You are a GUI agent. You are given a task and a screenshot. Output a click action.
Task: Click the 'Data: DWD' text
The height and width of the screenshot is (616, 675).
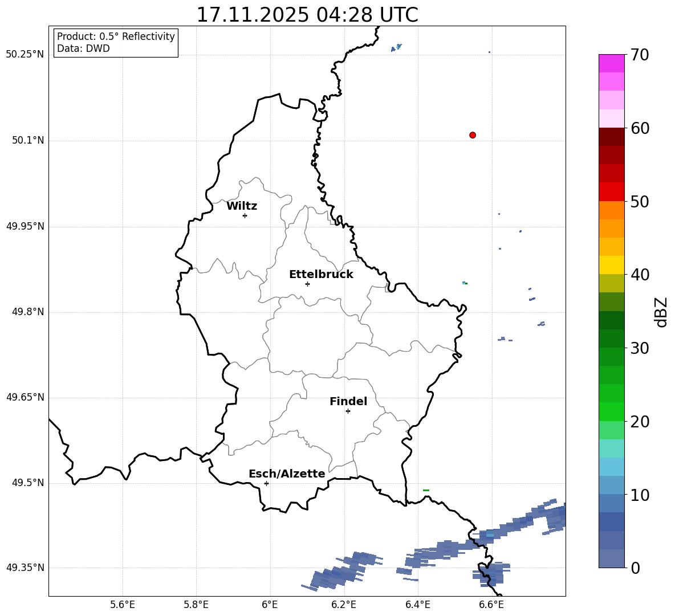(x=83, y=48)
